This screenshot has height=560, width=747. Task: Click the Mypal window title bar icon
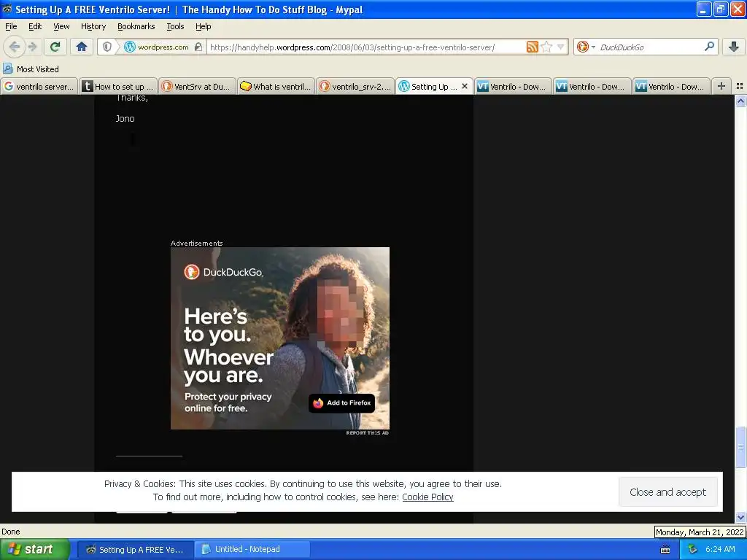(x=7, y=9)
